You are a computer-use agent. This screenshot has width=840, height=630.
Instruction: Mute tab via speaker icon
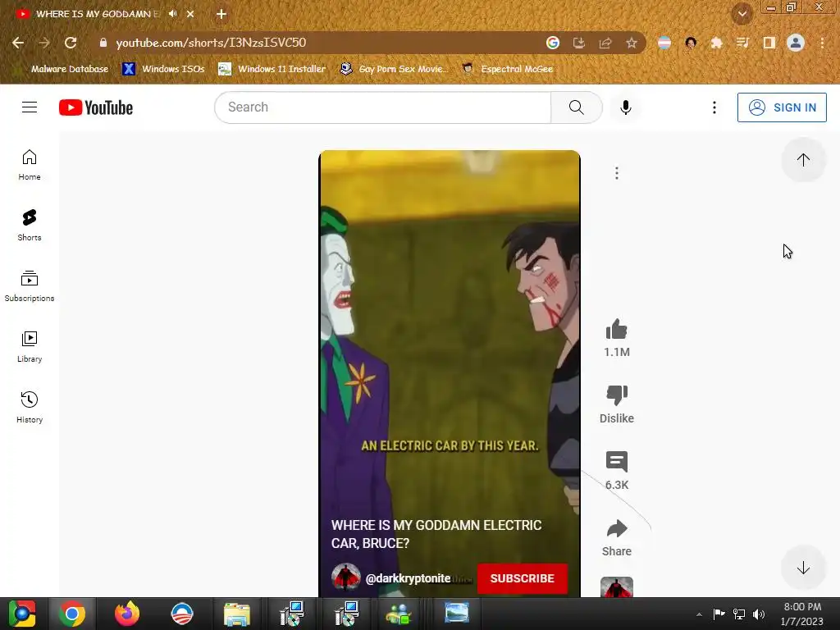(x=172, y=14)
